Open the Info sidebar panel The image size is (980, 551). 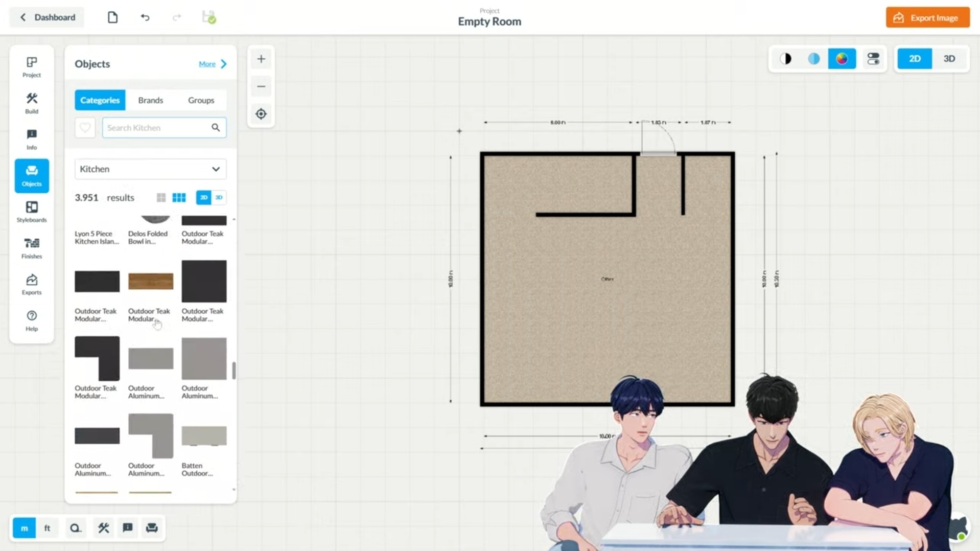(x=32, y=140)
